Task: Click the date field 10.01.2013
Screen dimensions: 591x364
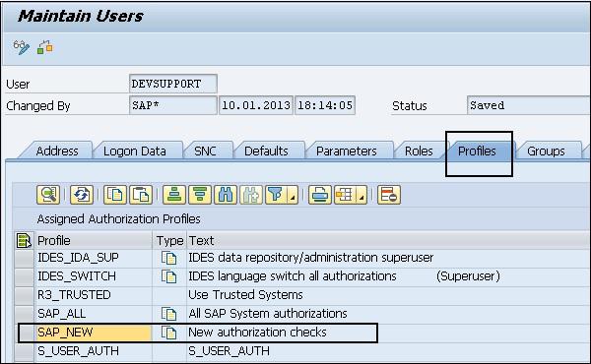Action: pyautogui.click(x=256, y=105)
